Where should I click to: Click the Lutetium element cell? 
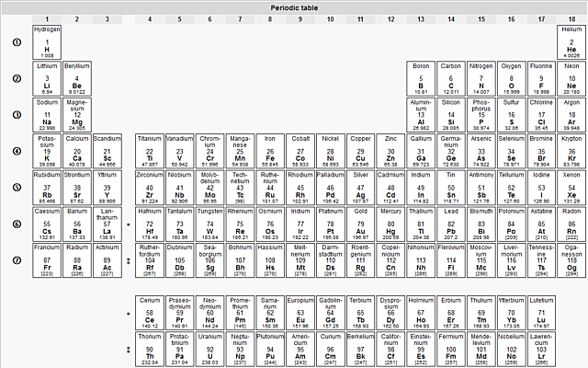[x=541, y=313]
